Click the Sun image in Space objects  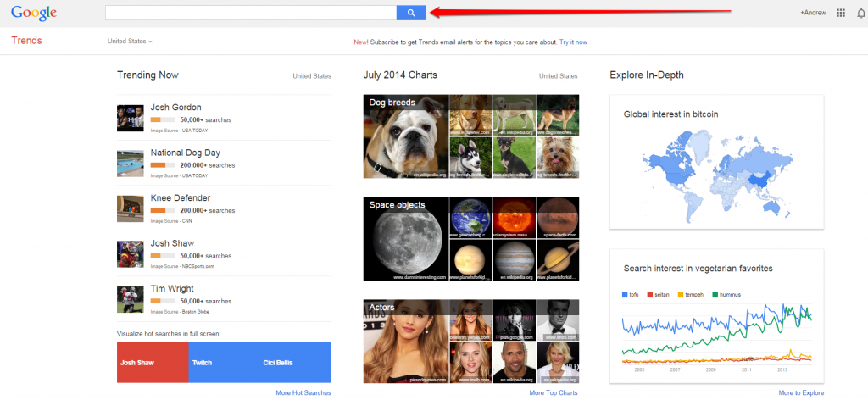[x=514, y=218]
